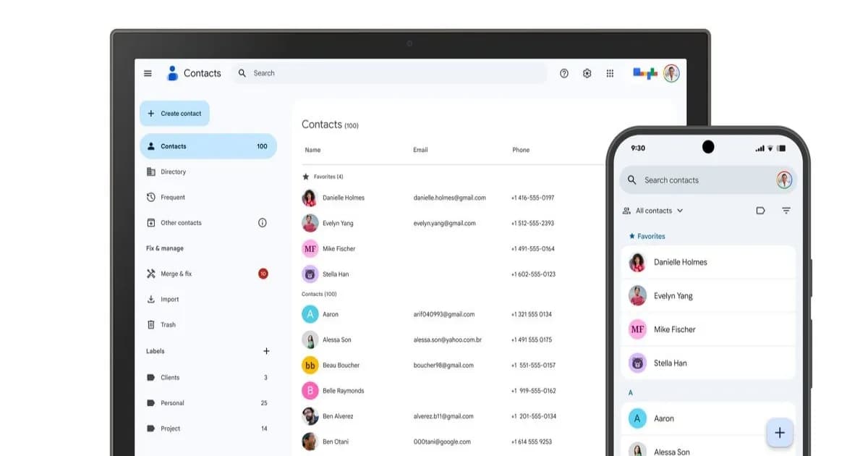Image resolution: width=868 pixels, height=456 pixels.
Task: Tap Evelyn Yang's avatar on phone
Action: click(x=637, y=295)
